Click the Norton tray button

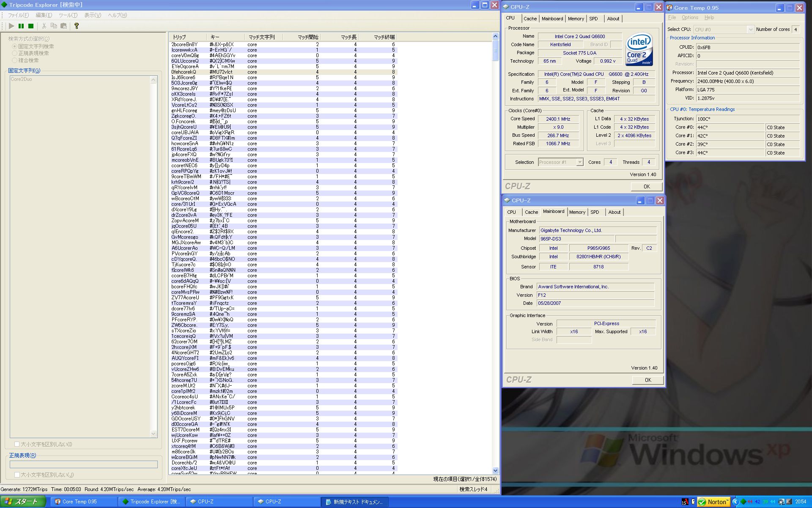point(713,502)
